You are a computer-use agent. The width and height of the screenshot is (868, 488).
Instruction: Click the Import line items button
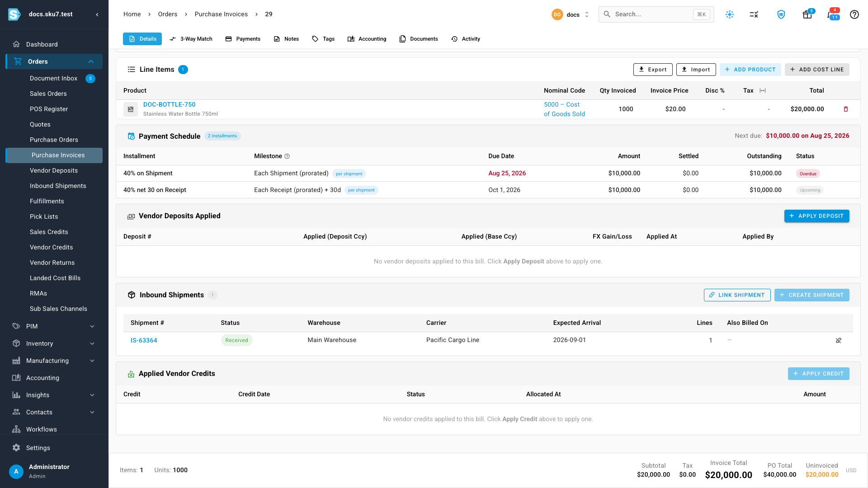pos(696,70)
